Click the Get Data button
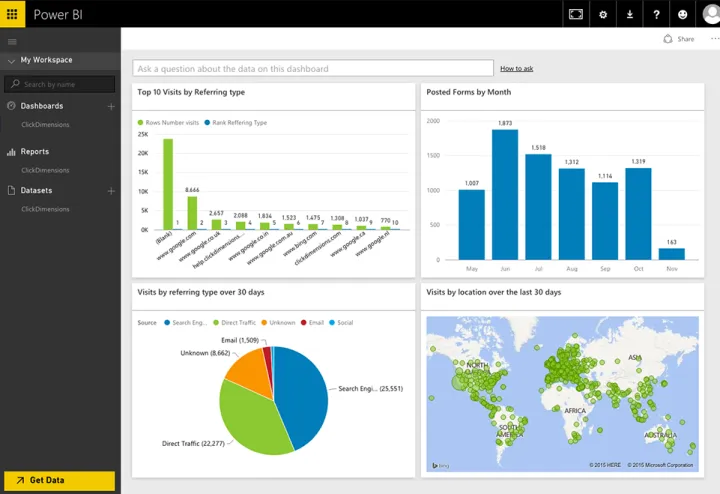This screenshot has width=720, height=494. (x=60, y=480)
